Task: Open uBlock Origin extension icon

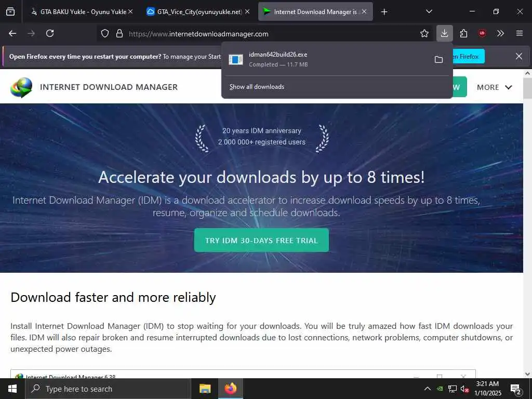Action: pos(482,34)
